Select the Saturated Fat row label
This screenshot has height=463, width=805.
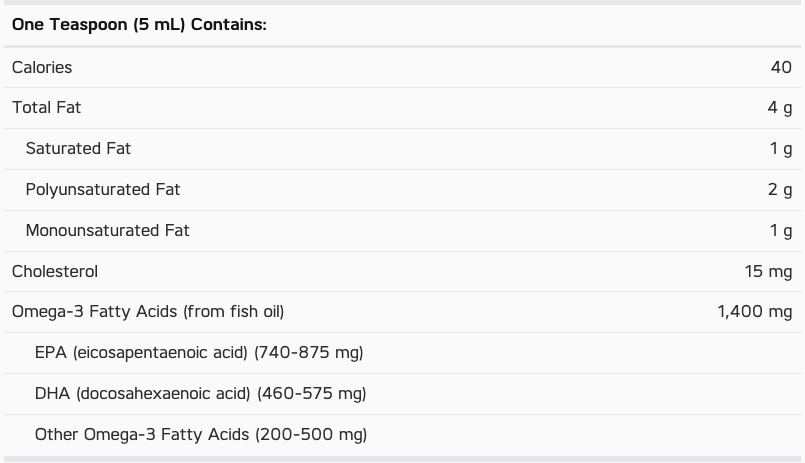78,148
